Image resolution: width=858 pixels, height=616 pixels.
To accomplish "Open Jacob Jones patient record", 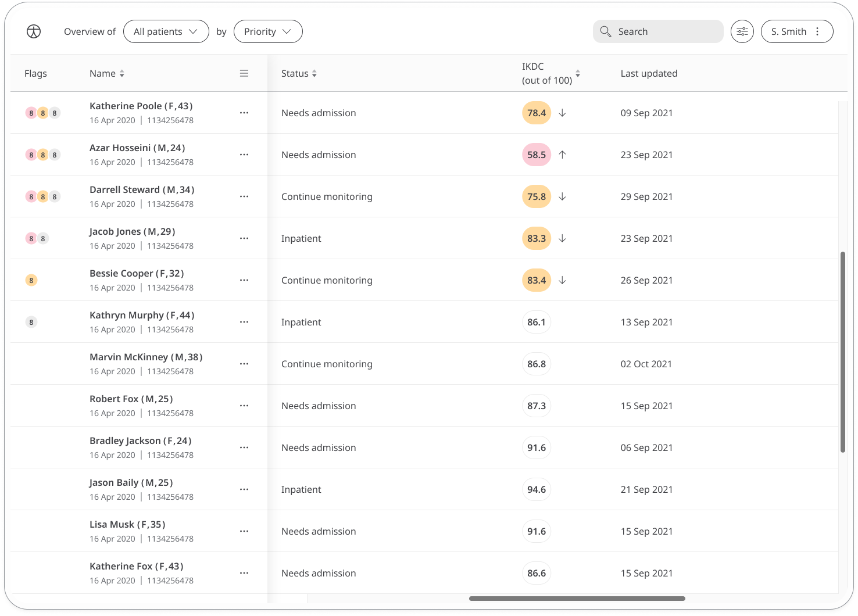I will point(133,231).
